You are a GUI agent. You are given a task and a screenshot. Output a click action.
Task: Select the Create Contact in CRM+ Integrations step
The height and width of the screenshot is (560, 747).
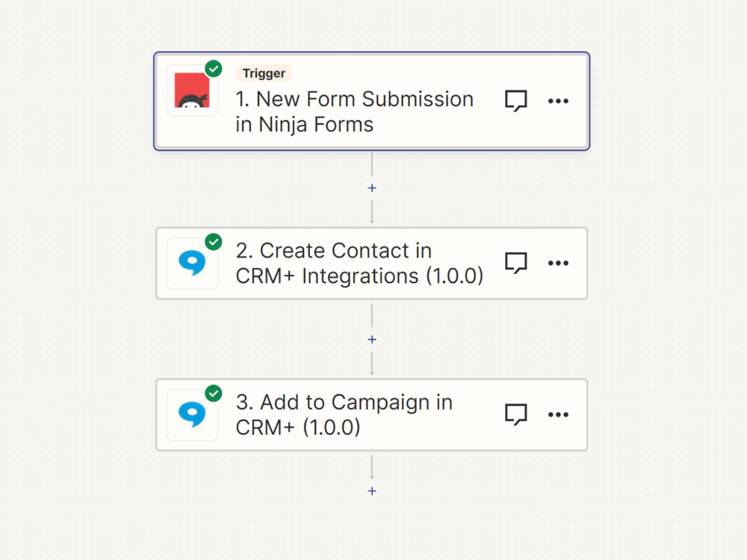coord(359,264)
